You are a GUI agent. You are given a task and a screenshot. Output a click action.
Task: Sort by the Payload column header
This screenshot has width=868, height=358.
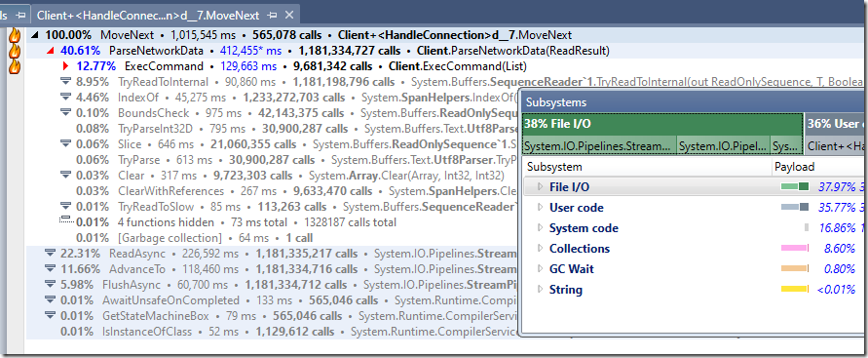coord(819,167)
